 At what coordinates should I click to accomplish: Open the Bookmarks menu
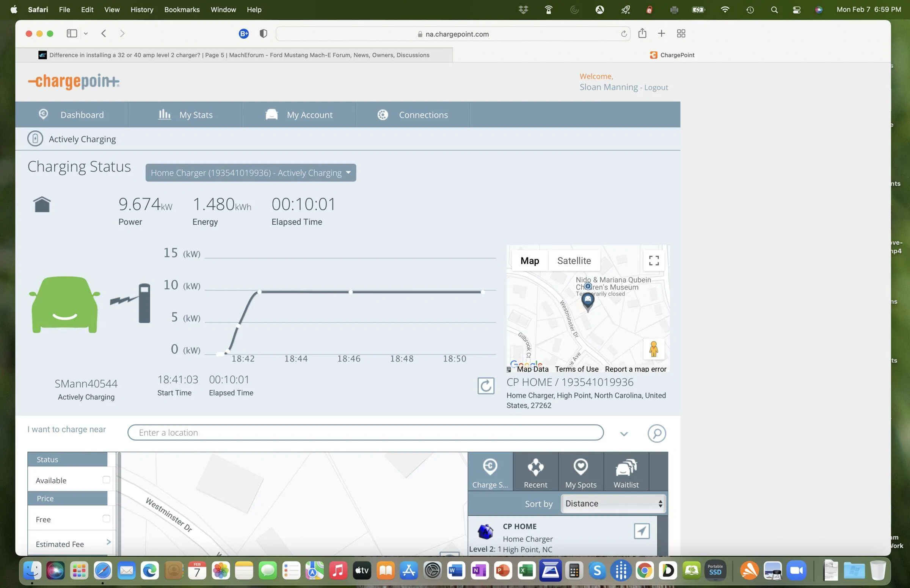(x=182, y=9)
